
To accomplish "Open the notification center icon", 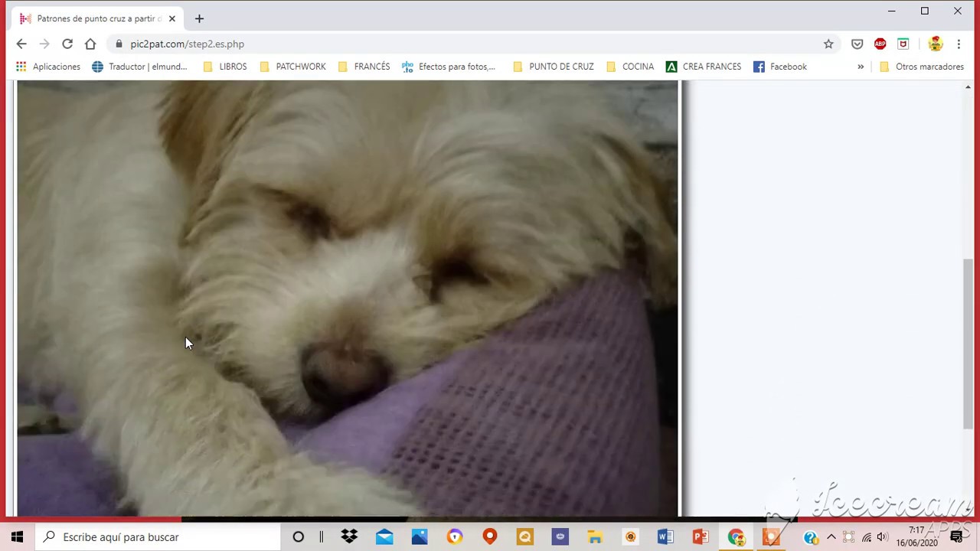I will (x=956, y=537).
